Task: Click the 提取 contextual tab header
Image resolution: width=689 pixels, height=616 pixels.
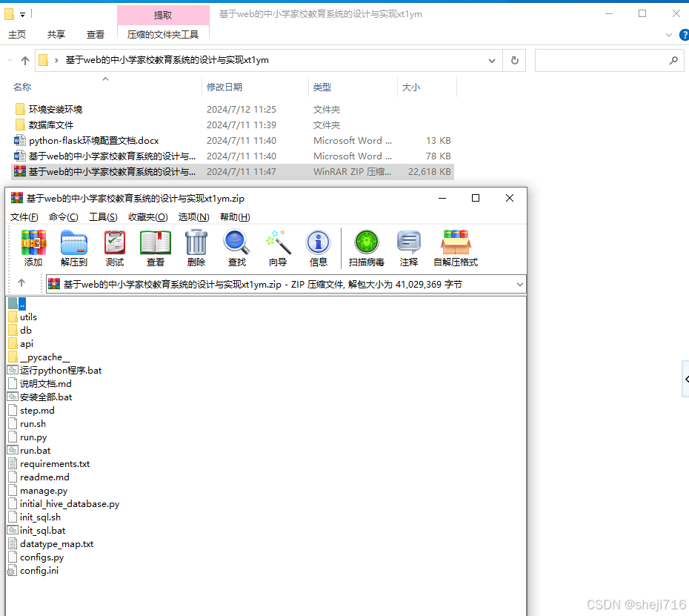Action: [163, 15]
